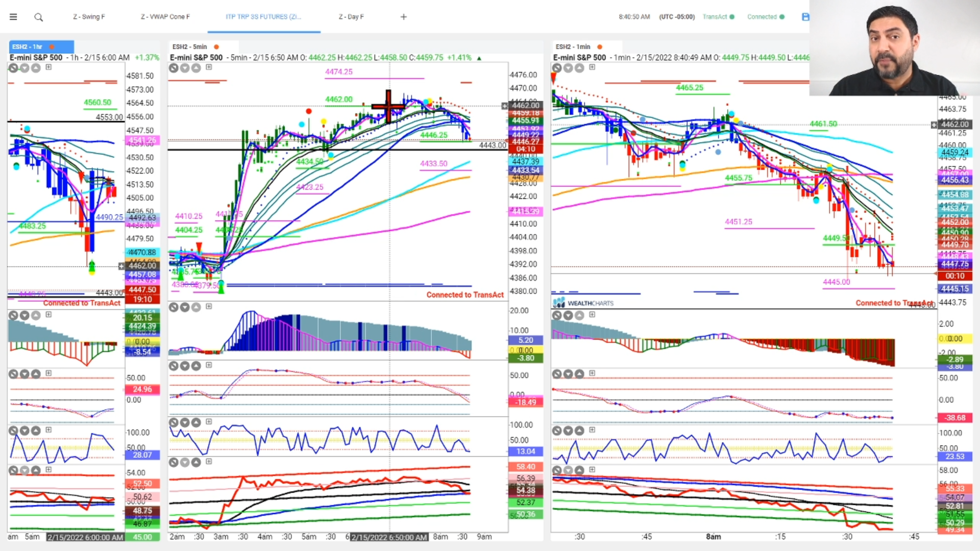Maximize 5min bottom bands pane
The width and height of the screenshot is (980, 551).
209,461
